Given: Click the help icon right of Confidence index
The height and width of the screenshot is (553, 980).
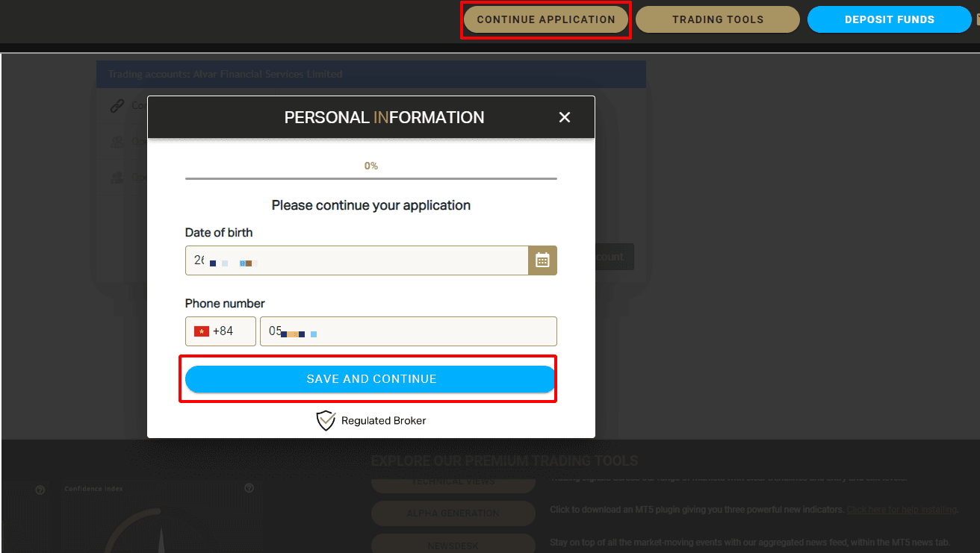Looking at the screenshot, I should point(249,489).
